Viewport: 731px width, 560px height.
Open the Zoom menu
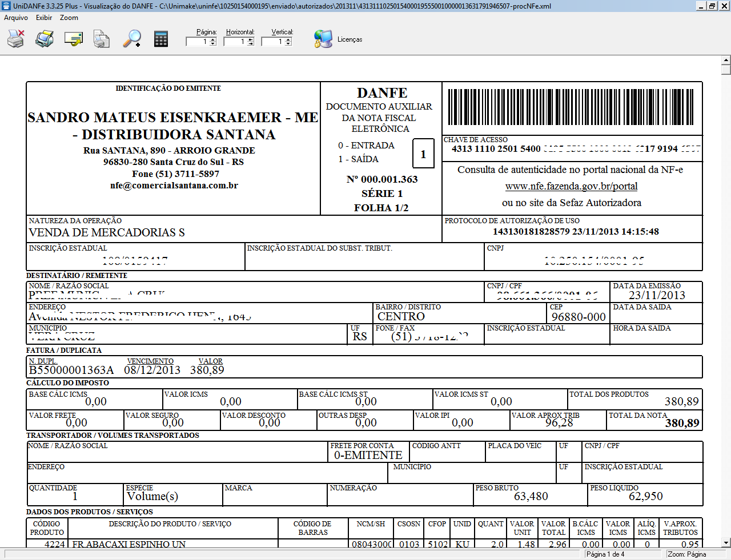click(x=69, y=18)
